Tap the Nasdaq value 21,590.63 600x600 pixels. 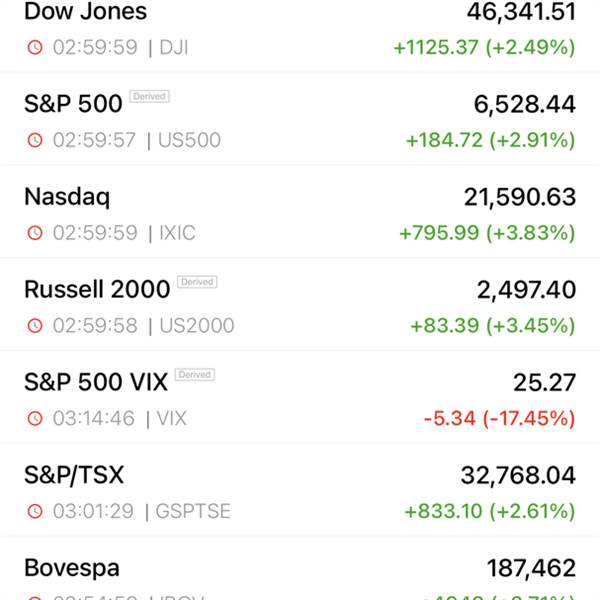coord(520,197)
